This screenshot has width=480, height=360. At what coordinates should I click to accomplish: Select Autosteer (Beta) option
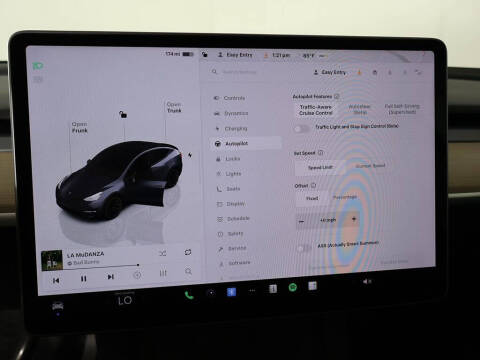pos(359,109)
